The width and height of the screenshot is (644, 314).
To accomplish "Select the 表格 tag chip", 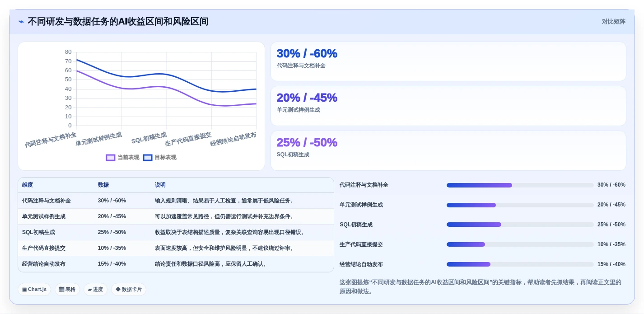I will 67,289.
